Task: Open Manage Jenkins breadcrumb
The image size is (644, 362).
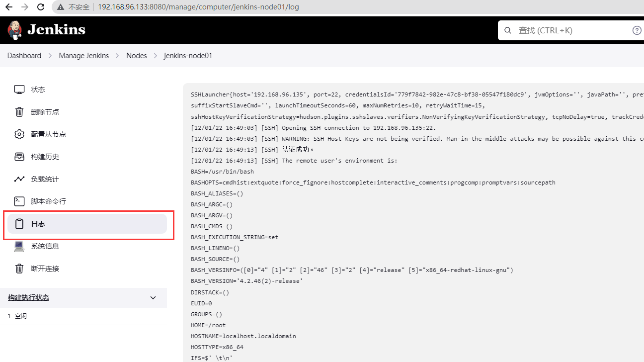Action: click(83, 56)
